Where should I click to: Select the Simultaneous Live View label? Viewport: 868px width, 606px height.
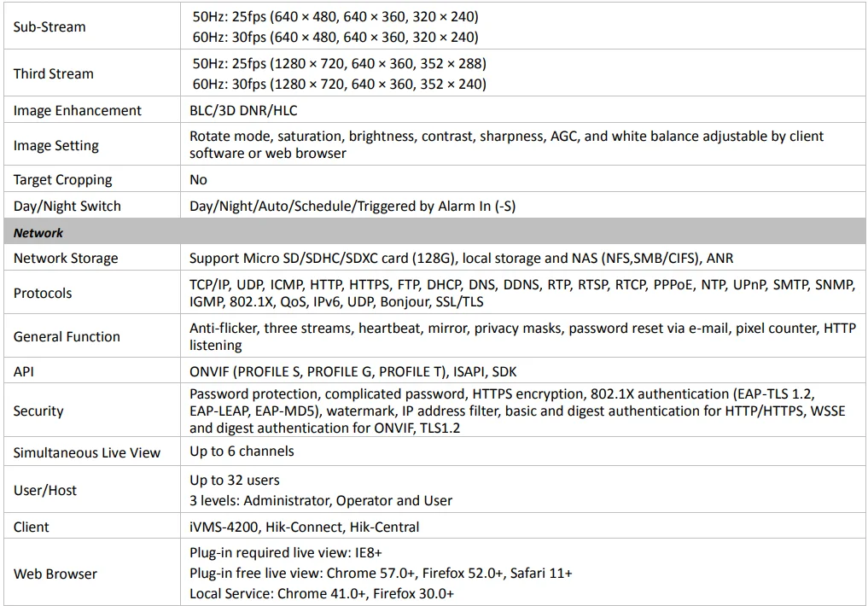[87, 452]
